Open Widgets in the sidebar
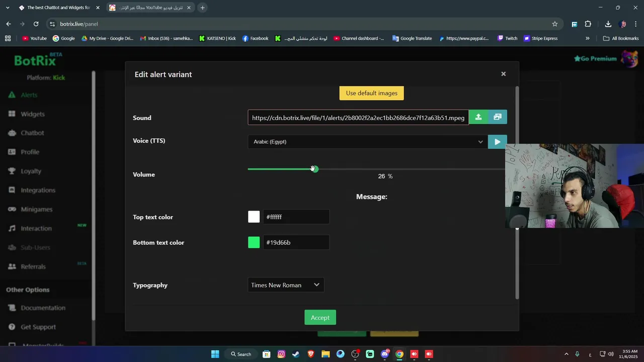 click(x=33, y=114)
